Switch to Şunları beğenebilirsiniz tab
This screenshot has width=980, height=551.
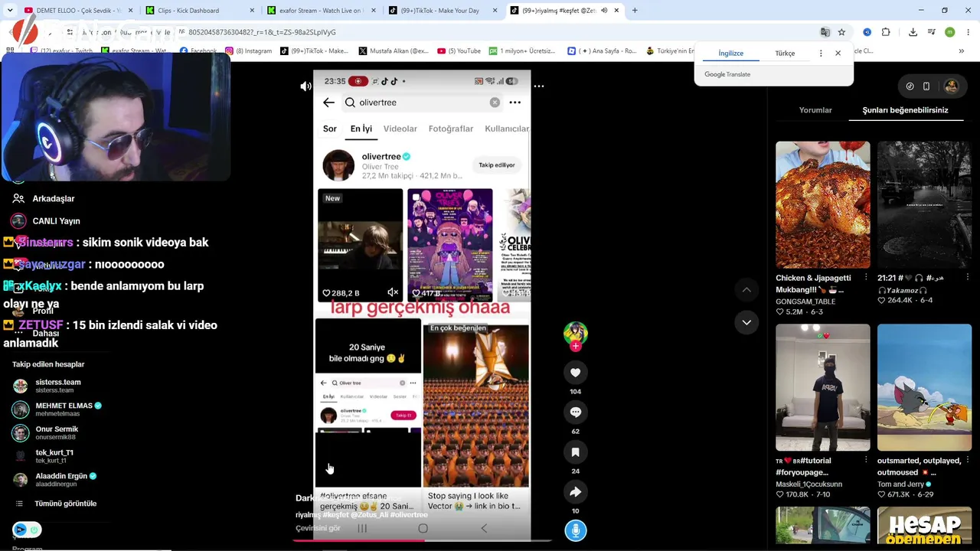coord(905,110)
